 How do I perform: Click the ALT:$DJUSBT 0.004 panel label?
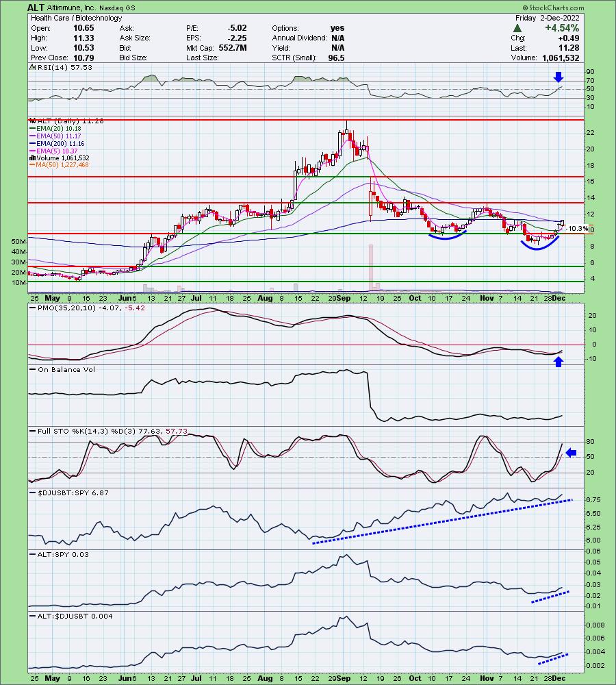click(75, 616)
